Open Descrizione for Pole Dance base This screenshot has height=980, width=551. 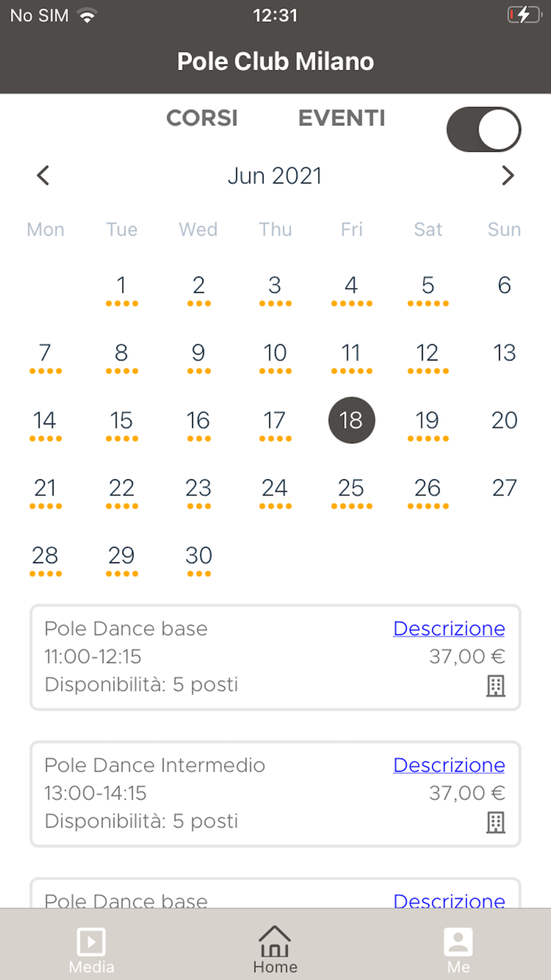[x=449, y=628]
